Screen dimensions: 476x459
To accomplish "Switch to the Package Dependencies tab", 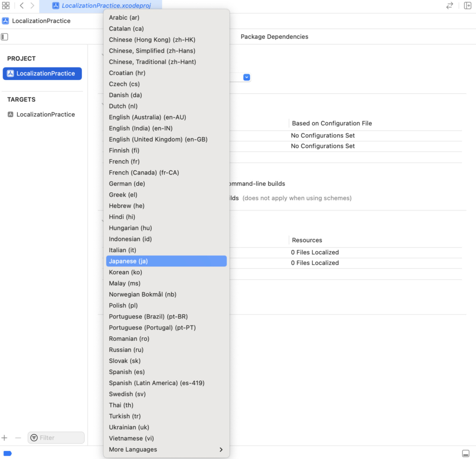I will click(x=274, y=36).
